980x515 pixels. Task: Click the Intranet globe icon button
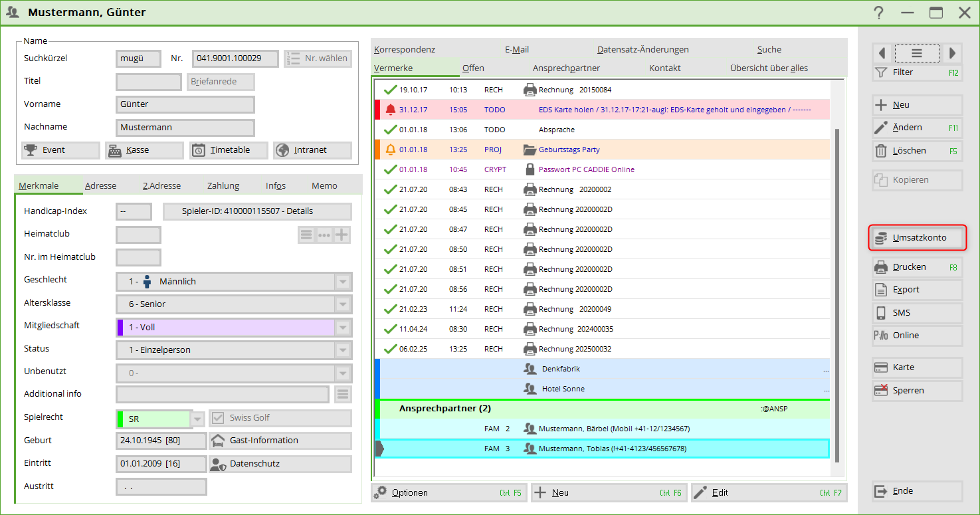pos(282,150)
